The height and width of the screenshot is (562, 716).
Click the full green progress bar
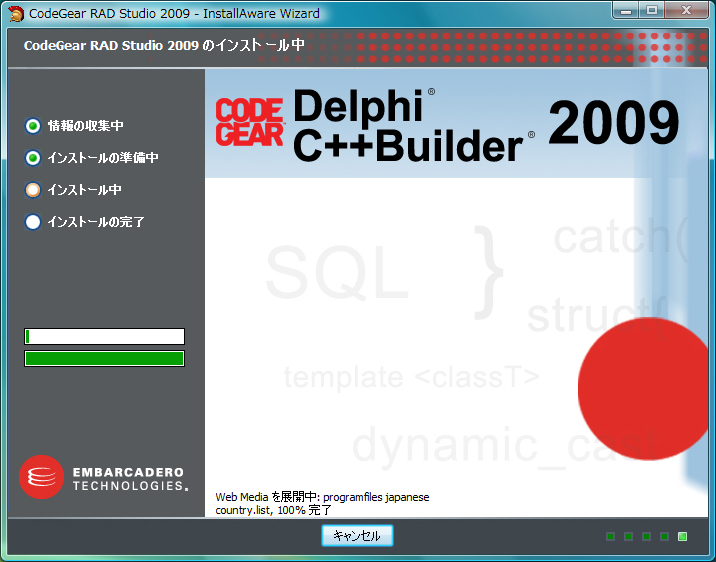pos(105,358)
